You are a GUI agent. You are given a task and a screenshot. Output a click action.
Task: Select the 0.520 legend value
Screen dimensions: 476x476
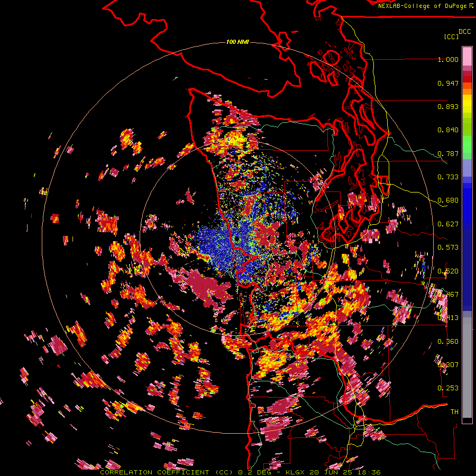coord(448,271)
